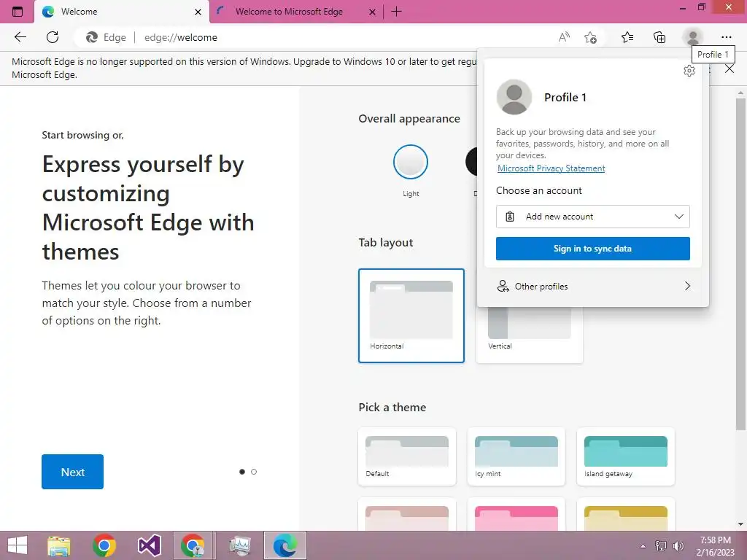Open Visual Studio from taskbar
The height and width of the screenshot is (560, 747).
coord(149,545)
